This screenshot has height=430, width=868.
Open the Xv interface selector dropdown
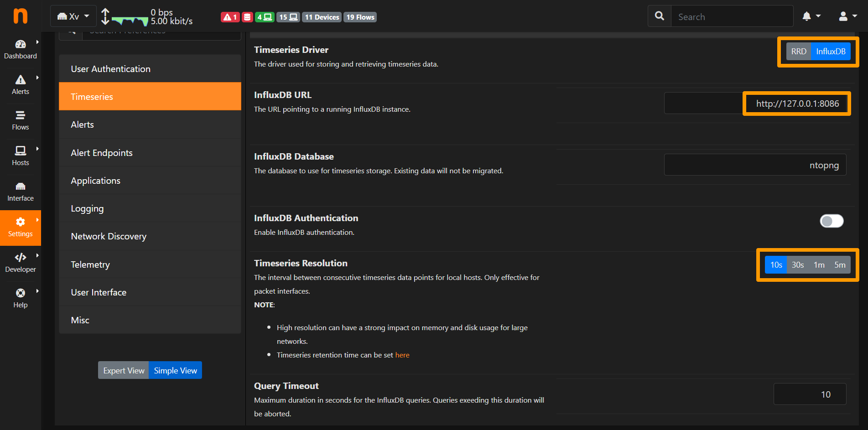click(x=73, y=16)
